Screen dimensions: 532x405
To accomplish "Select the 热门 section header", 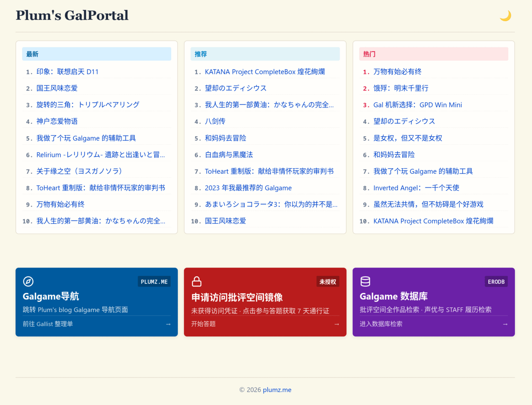I will pos(433,54).
